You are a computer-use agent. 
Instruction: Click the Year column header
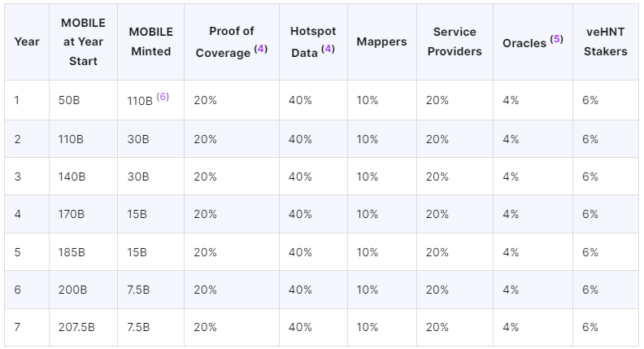[x=27, y=41]
